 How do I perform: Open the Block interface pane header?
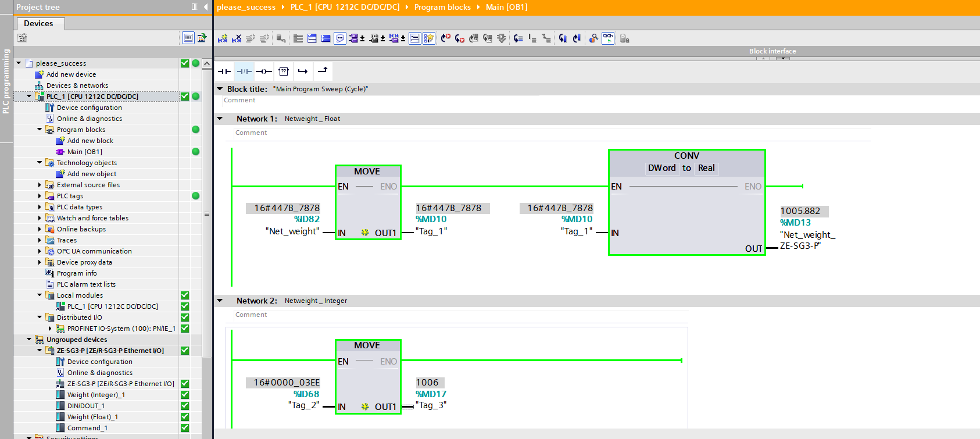coord(772,51)
